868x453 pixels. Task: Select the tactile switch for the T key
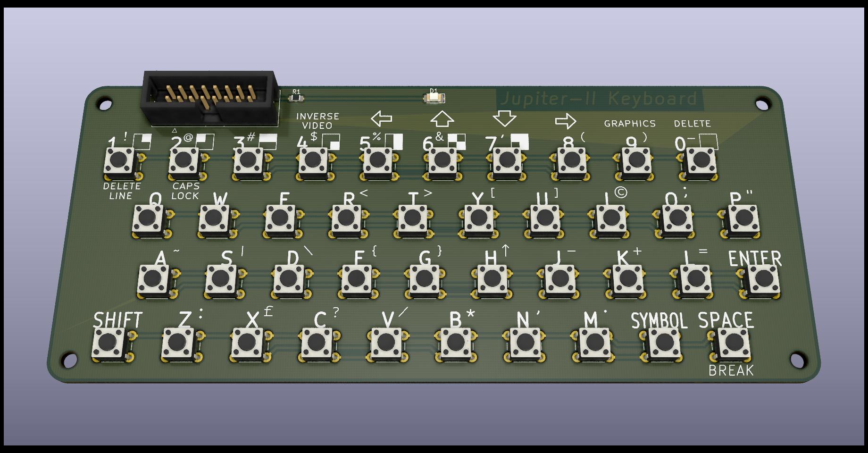coord(413,220)
